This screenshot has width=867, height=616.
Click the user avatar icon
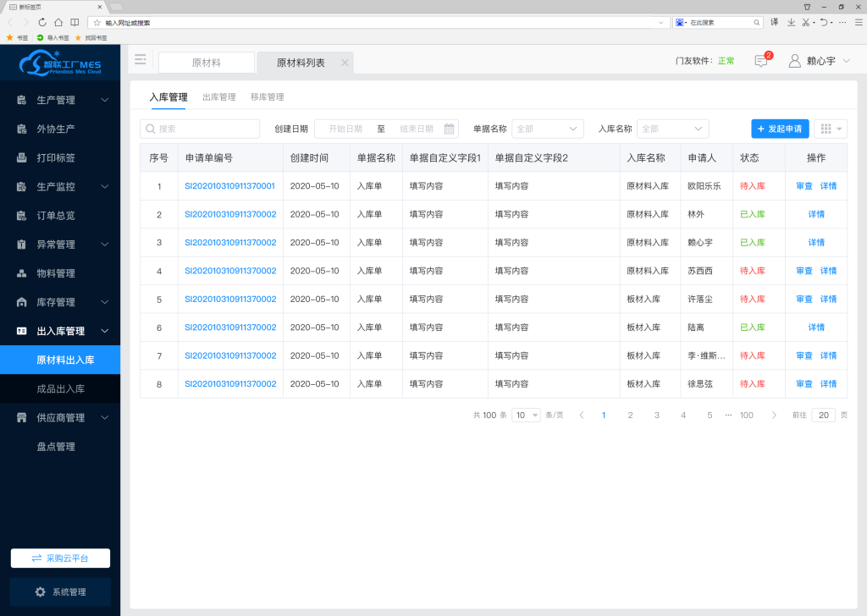pyautogui.click(x=794, y=61)
